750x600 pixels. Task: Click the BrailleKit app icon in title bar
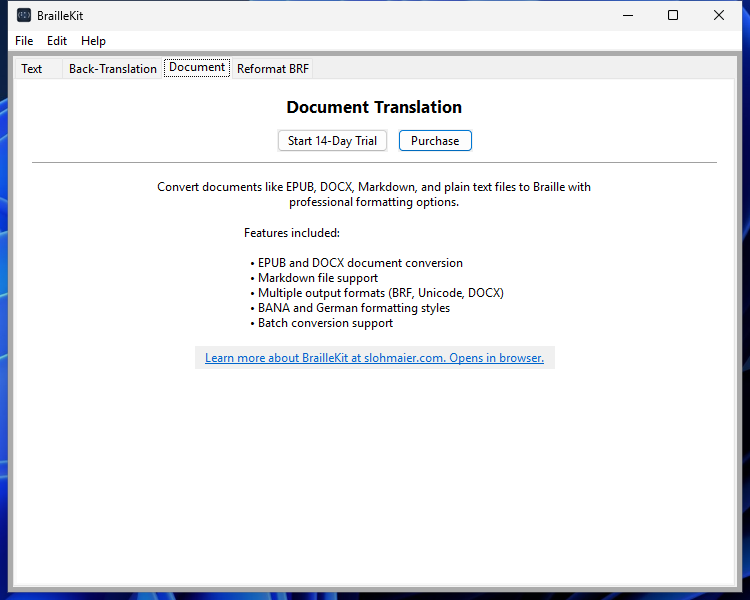pyautogui.click(x=24, y=15)
